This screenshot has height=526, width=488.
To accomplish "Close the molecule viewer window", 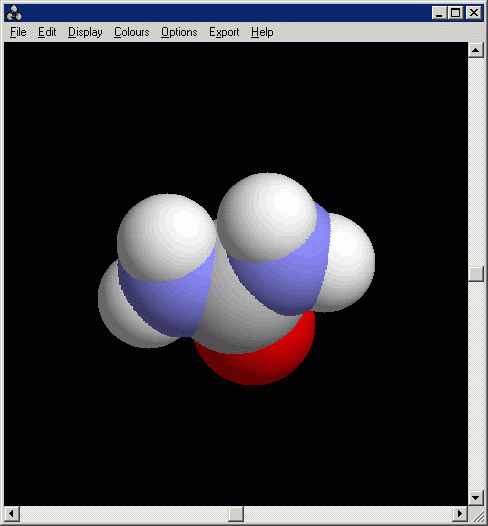I will click(474, 13).
